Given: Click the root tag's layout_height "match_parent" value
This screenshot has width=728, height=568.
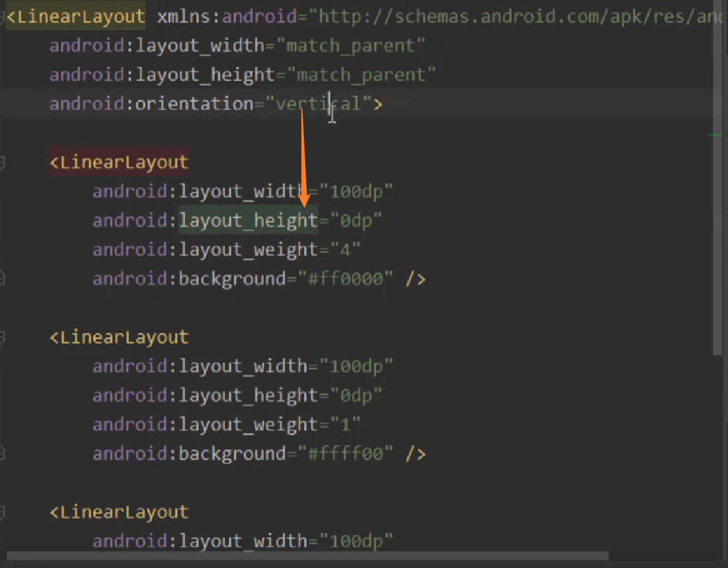Looking at the screenshot, I should click(x=361, y=75).
